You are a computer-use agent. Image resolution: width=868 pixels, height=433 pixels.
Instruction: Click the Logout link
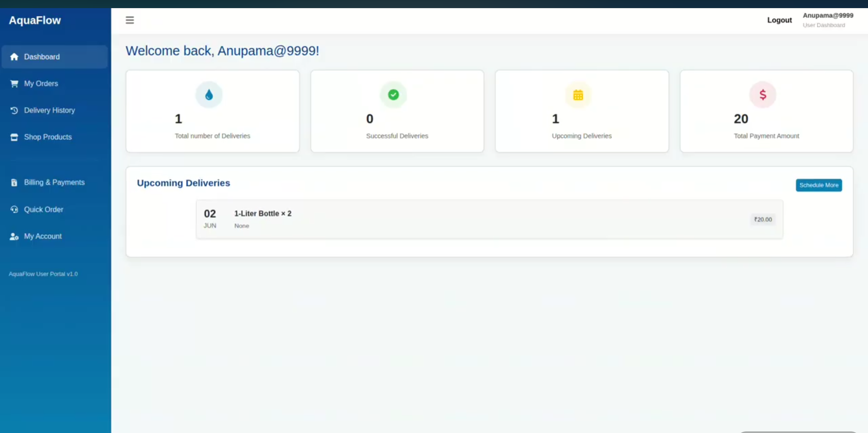pyautogui.click(x=779, y=20)
